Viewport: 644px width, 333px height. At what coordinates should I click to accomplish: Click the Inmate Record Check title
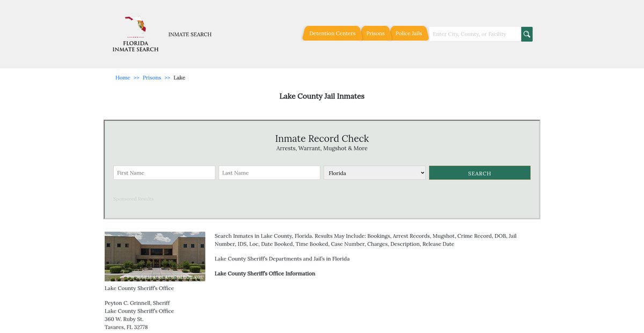coord(322,139)
